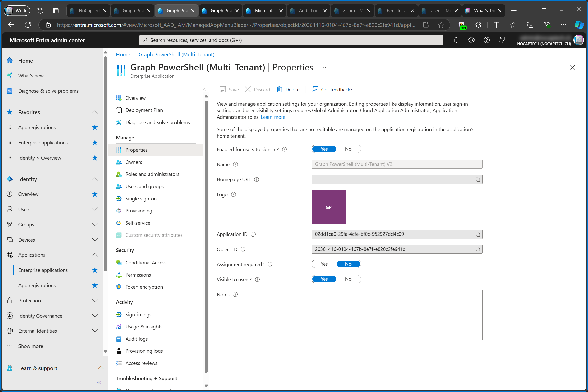Viewport: 588px width, 392px height.
Task: Set Assignment required to Yes
Action: coord(324,264)
